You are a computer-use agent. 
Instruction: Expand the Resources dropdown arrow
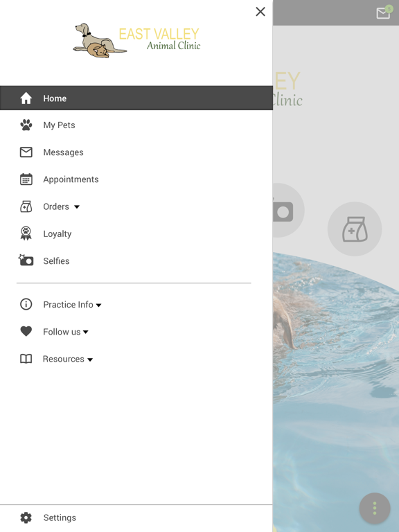pyautogui.click(x=90, y=360)
